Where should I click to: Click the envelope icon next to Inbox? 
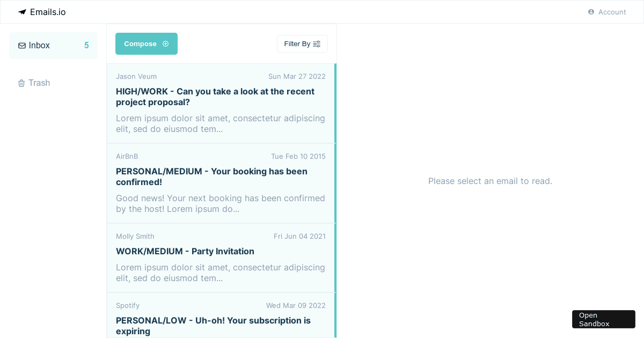(21, 46)
